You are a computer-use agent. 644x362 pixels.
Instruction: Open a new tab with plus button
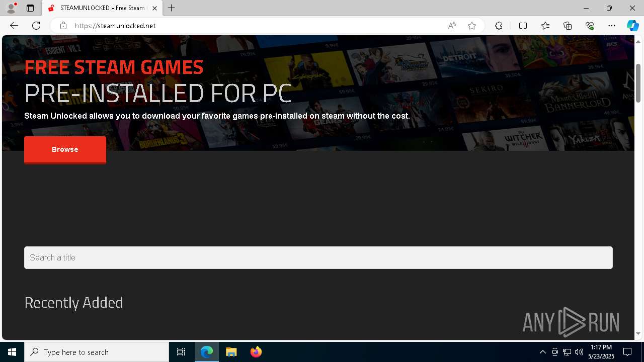172,8
